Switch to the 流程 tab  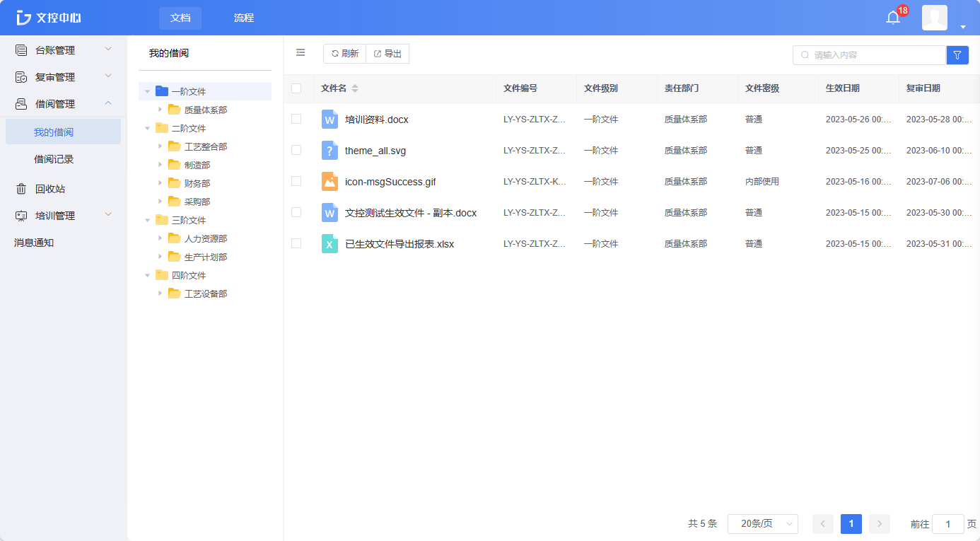coord(243,17)
